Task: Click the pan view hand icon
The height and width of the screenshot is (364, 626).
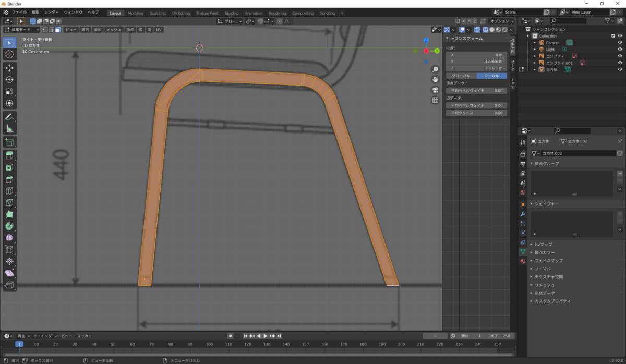Action: pyautogui.click(x=435, y=79)
